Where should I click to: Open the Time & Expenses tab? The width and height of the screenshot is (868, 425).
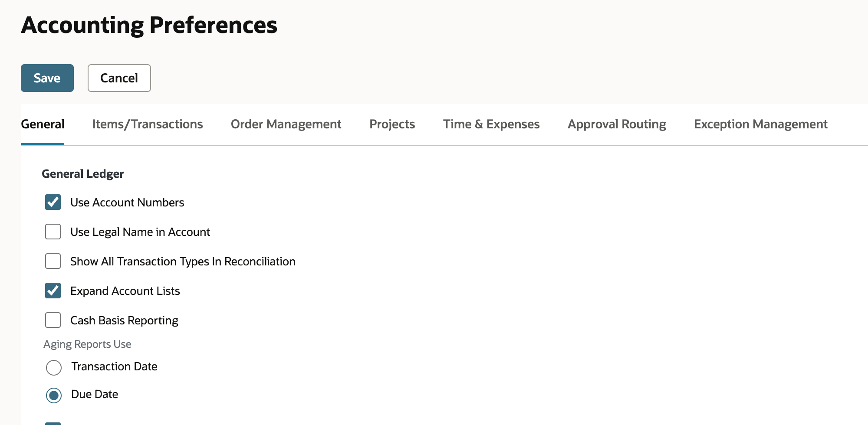coord(491,124)
